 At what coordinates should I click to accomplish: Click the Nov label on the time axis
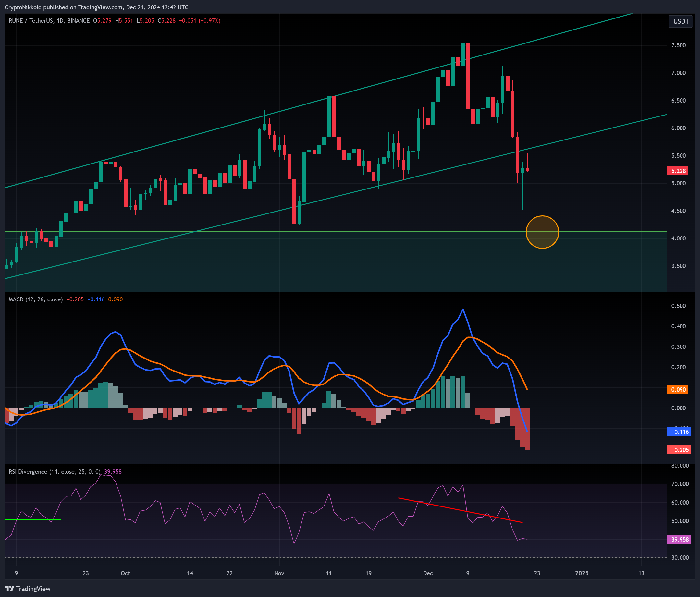click(279, 573)
